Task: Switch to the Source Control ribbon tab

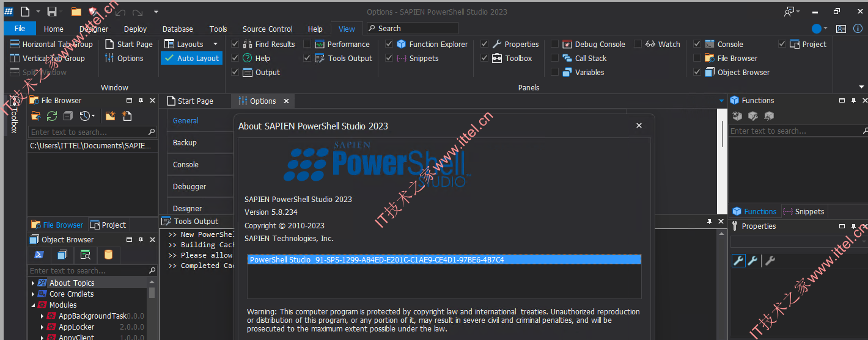Action: point(268,29)
